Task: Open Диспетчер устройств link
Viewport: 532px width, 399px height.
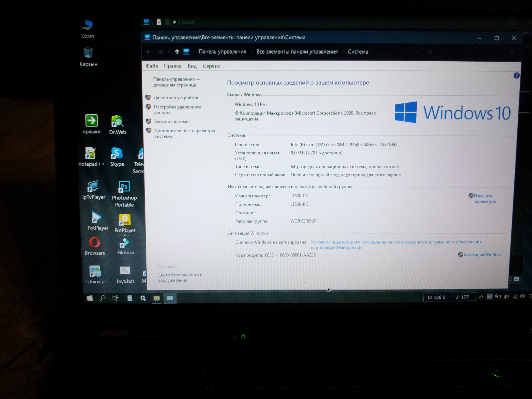Action: [x=176, y=98]
